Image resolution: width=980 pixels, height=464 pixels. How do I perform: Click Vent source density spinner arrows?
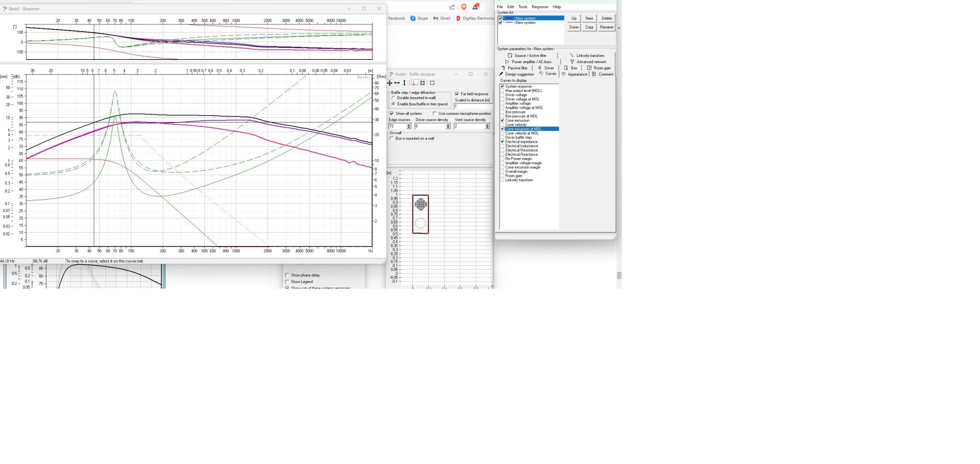[487, 126]
